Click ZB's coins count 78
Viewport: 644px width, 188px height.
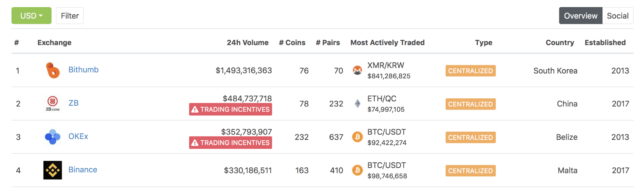pos(304,104)
